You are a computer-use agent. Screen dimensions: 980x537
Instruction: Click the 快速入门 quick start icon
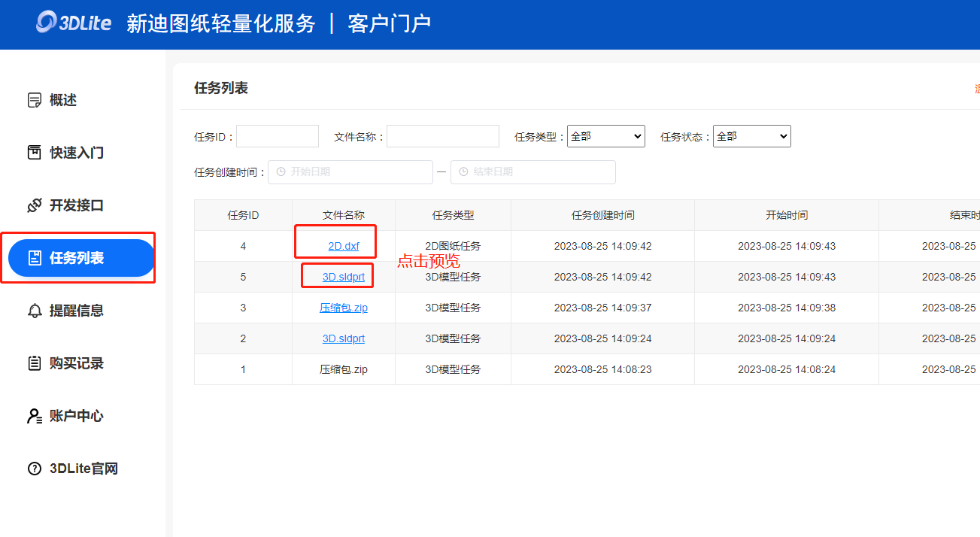pos(34,153)
